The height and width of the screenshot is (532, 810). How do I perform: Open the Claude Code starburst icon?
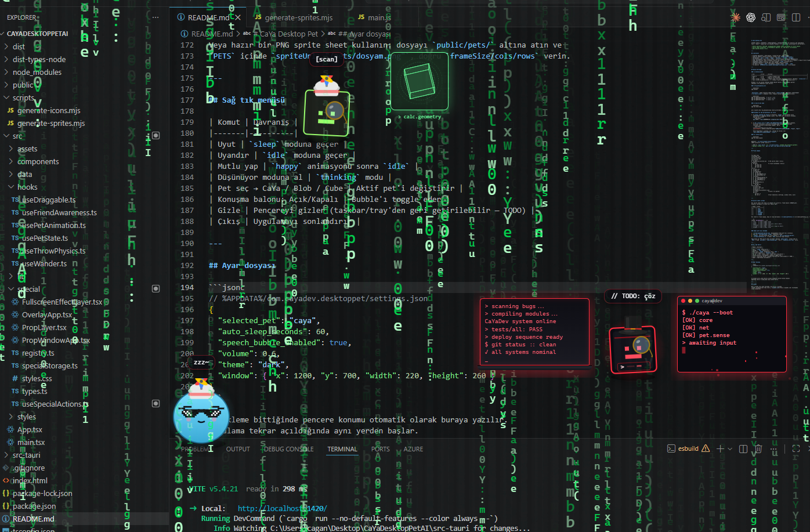[x=735, y=17]
